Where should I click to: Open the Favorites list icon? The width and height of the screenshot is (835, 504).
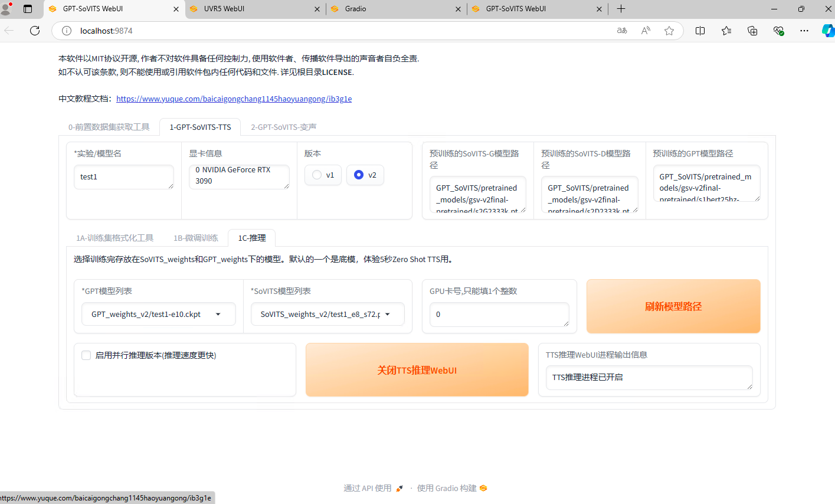pyautogui.click(x=726, y=31)
